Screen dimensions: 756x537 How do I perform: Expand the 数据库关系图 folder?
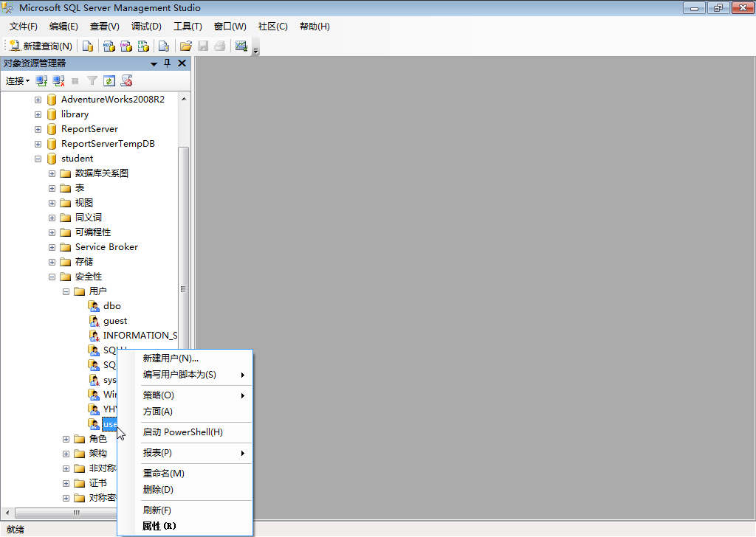click(52, 173)
